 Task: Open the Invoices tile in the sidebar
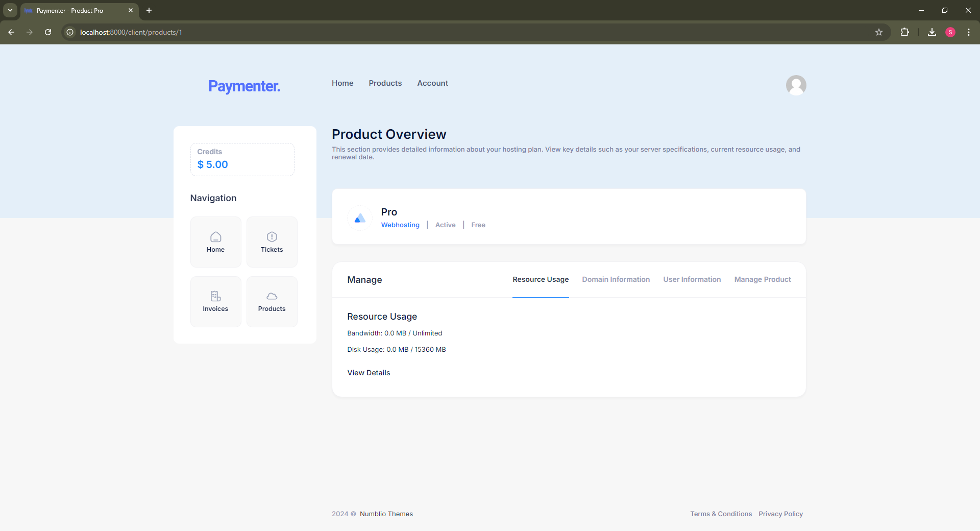(x=215, y=302)
